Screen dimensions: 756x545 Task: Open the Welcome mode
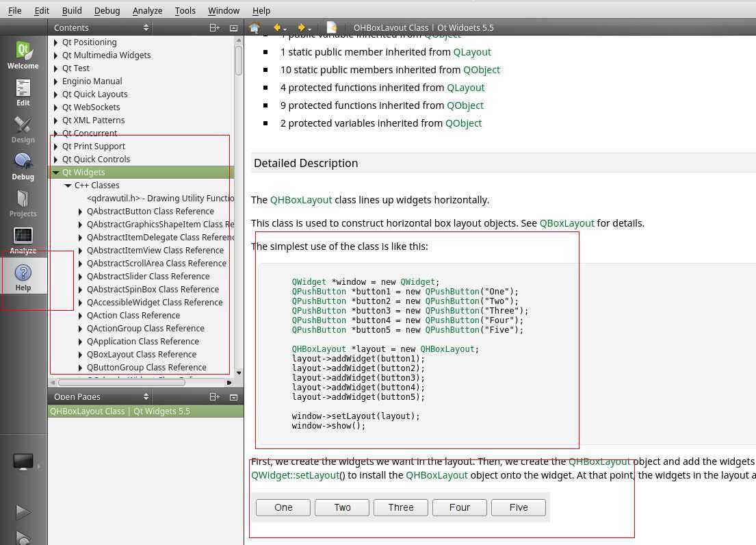(23, 55)
